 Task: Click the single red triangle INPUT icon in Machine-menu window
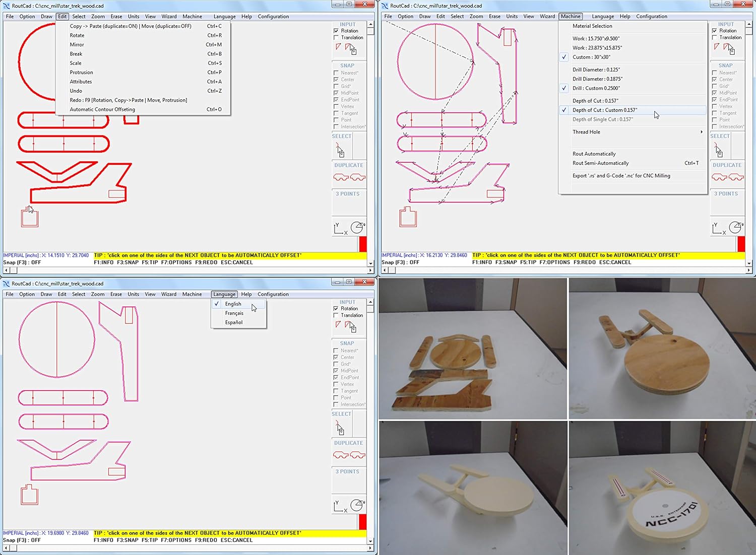click(717, 47)
